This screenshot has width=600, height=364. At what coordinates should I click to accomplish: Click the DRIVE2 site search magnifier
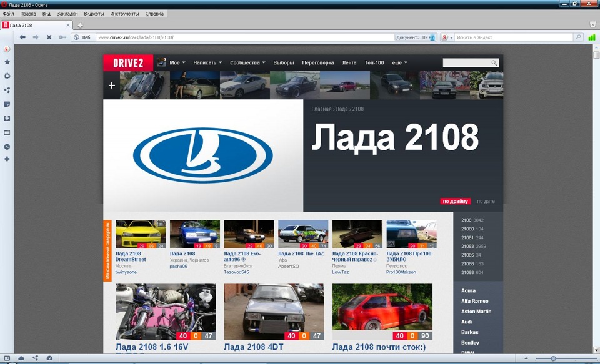tap(494, 62)
